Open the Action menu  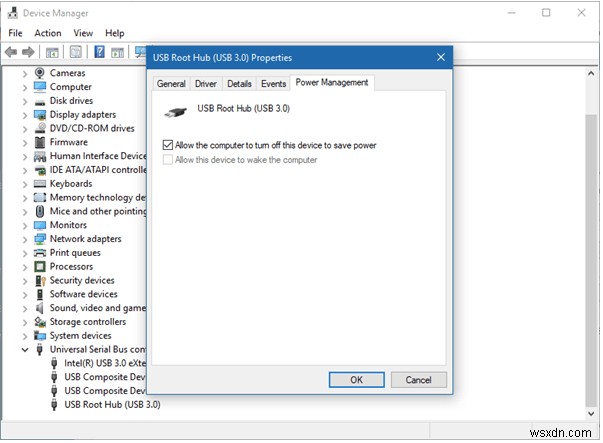tap(48, 33)
